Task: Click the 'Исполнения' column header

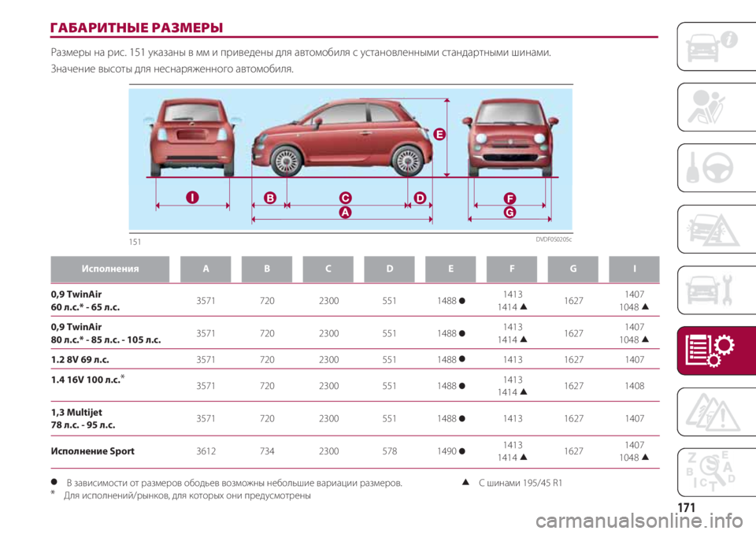Action: coord(110,269)
